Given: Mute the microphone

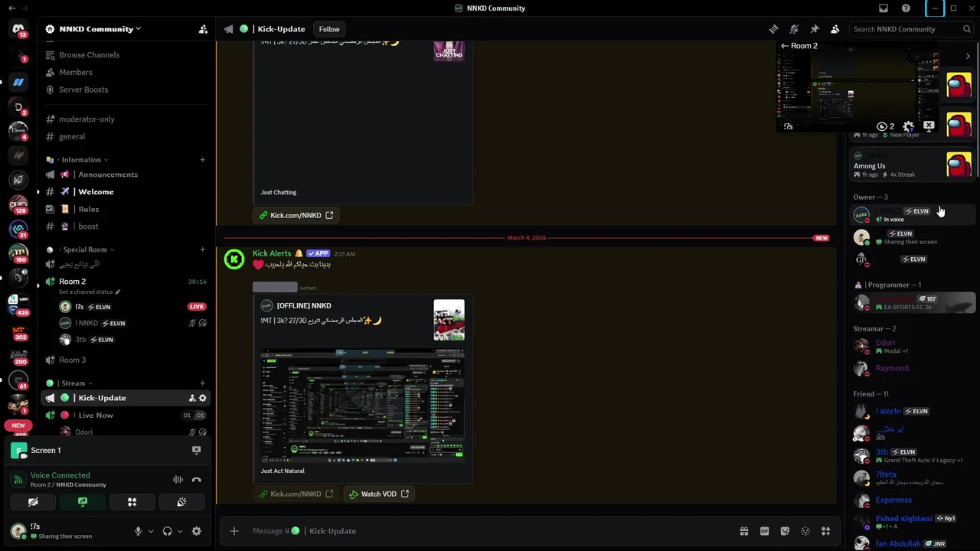Looking at the screenshot, I should coord(138,531).
